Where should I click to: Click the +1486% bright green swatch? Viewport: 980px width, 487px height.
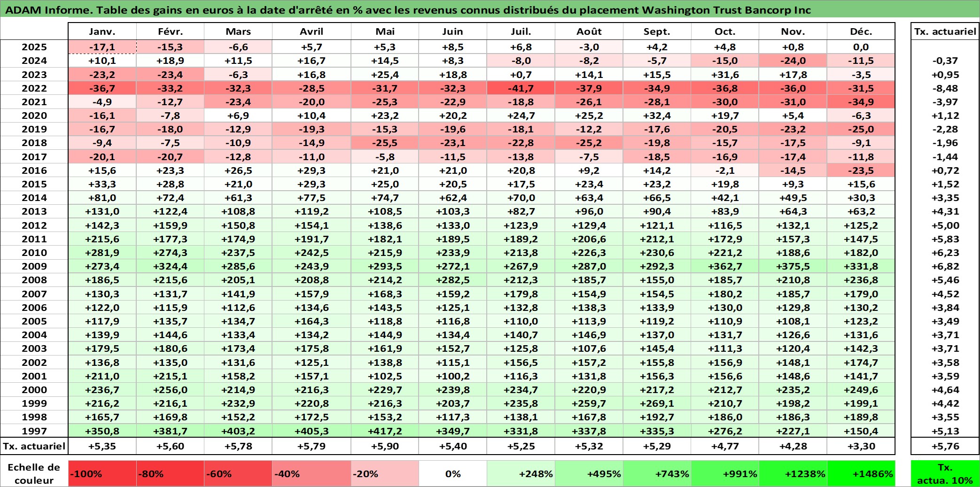[861, 473]
